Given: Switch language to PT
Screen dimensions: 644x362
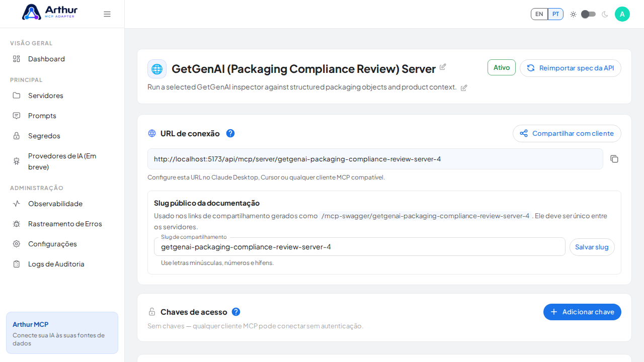Looking at the screenshot, I should (555, 14).
